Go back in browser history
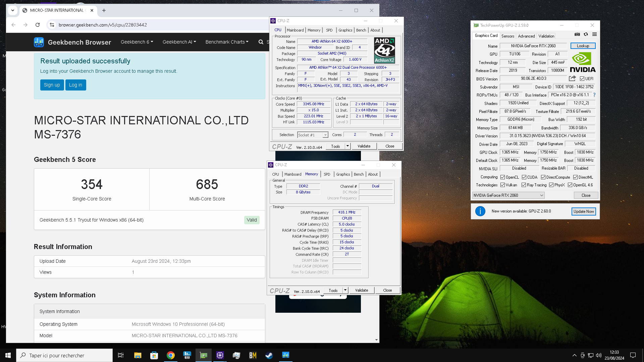Screen dimensions: 644x362 [x=13, y=25]
